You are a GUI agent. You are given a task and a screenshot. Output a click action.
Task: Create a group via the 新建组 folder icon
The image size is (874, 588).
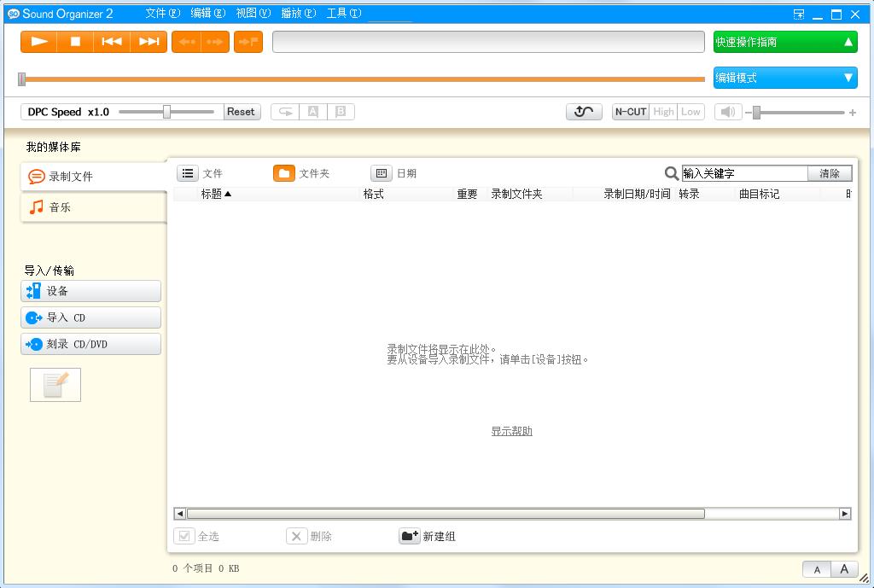411,536
